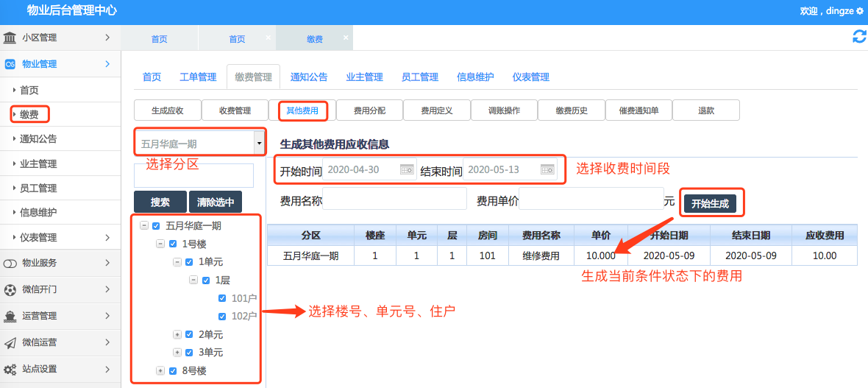Switch to the 仪表管理 top tab
Viewport: 868px width, 388px height.
coord(531,77)
